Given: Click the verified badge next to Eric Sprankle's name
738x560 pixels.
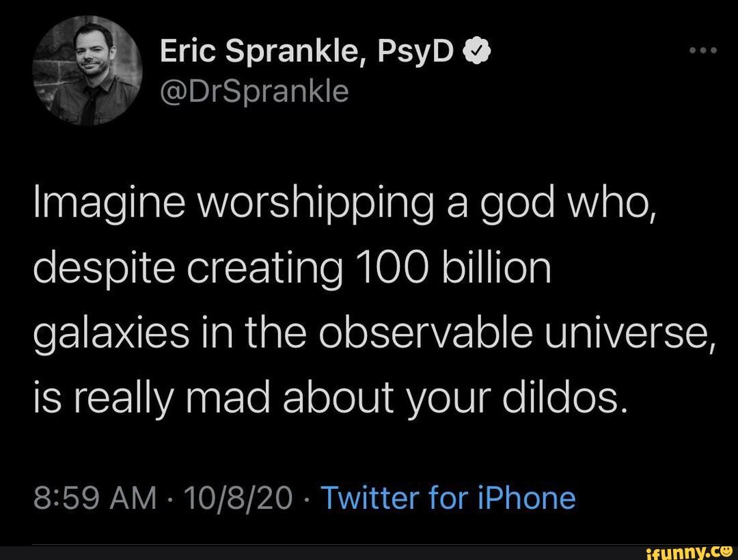Looking at the screenshot, I should (476, 49).
